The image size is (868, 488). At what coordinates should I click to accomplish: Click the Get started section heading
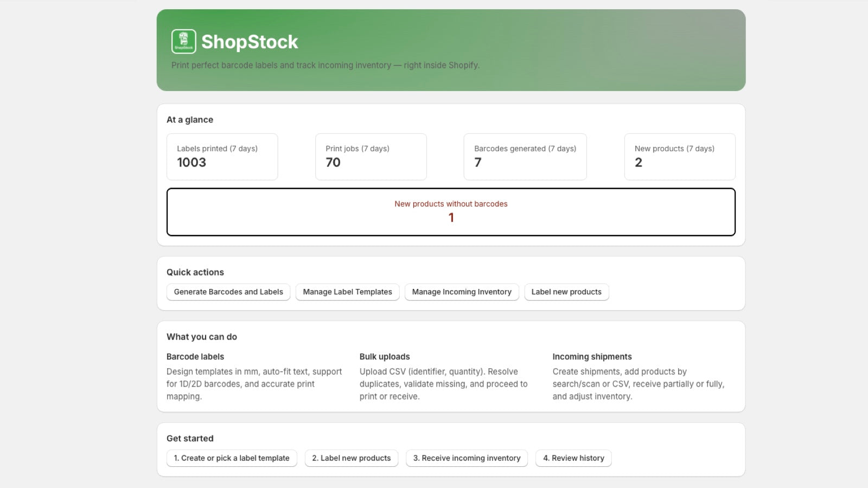coord(190,439)
